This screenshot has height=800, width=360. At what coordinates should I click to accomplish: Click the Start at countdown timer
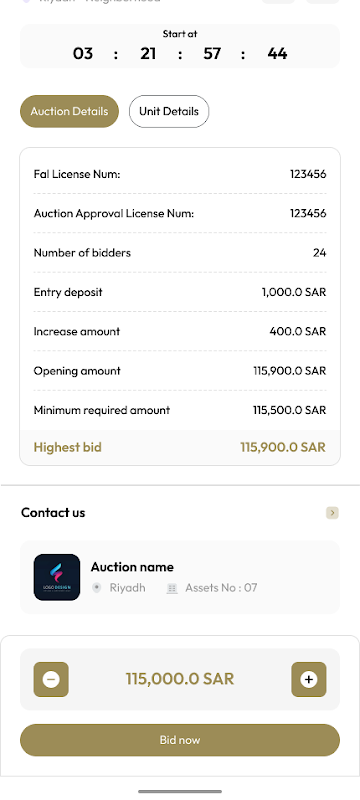click(180, 46)
